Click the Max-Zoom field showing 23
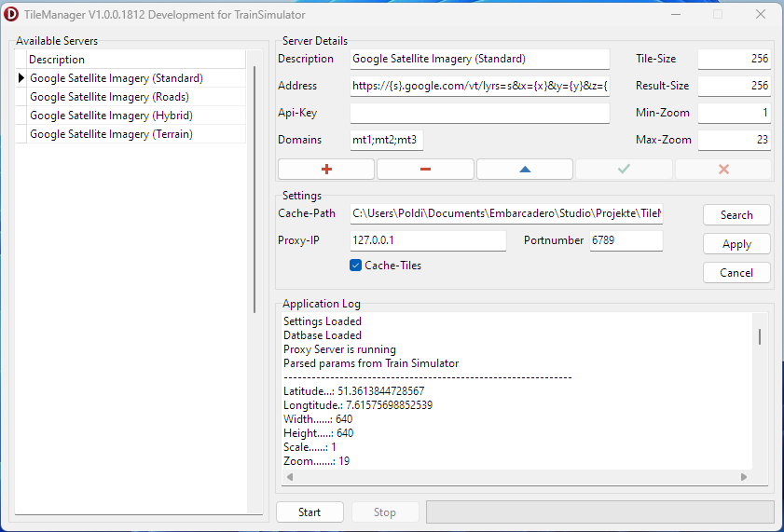 pos(734,140)
